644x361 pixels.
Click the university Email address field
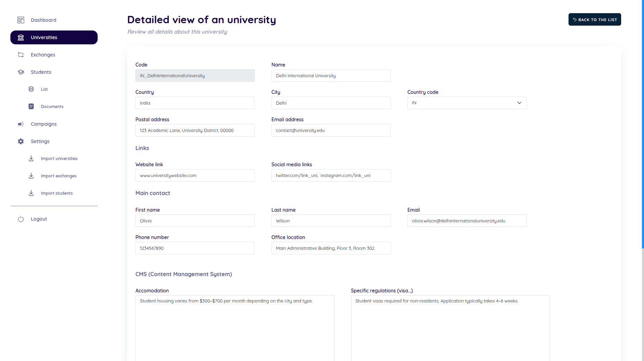click(331, 130)
